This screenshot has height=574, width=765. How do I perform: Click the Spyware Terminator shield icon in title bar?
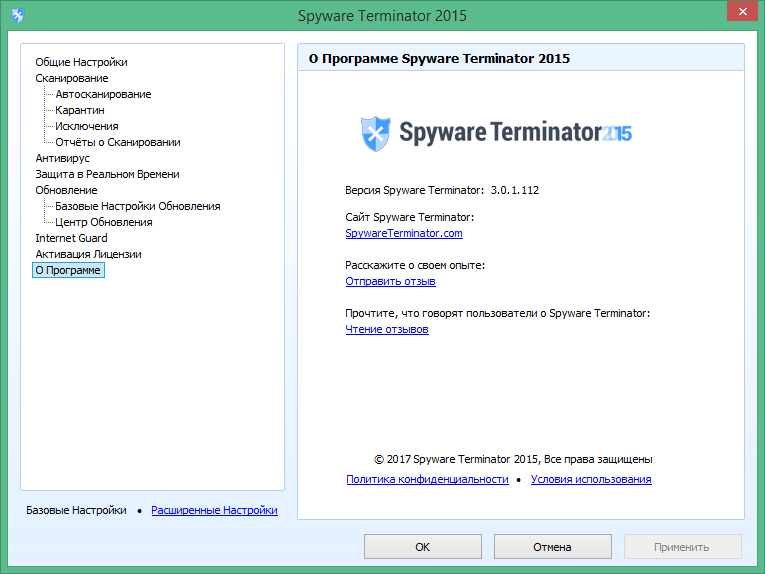point(18,15)
